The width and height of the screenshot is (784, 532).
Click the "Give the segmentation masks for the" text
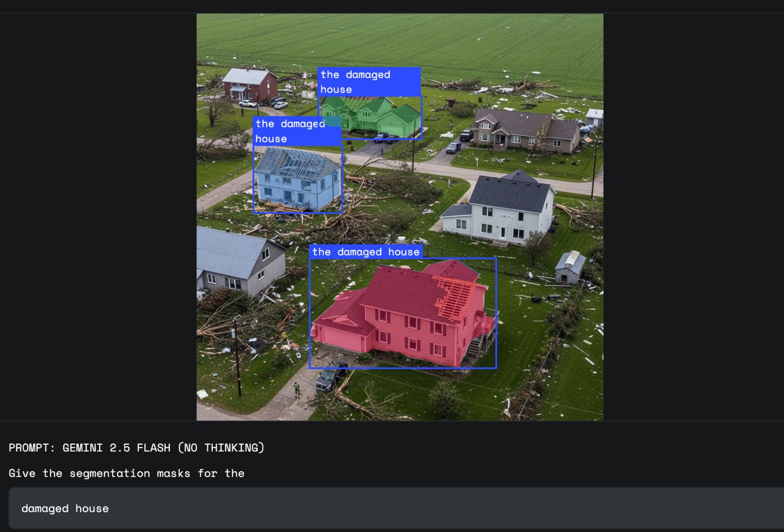coord(126,473)
